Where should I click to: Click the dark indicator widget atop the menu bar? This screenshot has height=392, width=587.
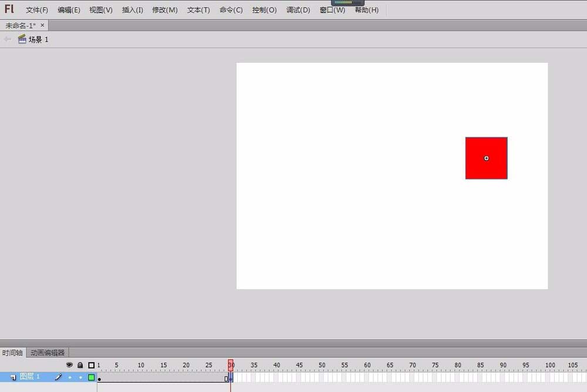(348, 2)
